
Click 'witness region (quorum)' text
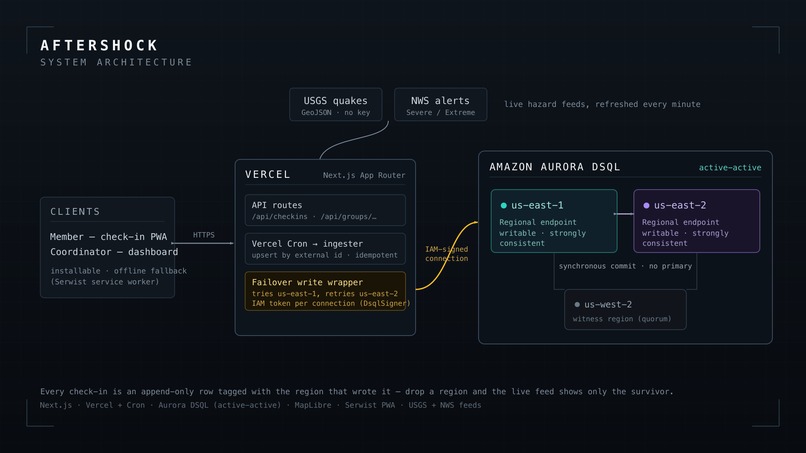622,319
